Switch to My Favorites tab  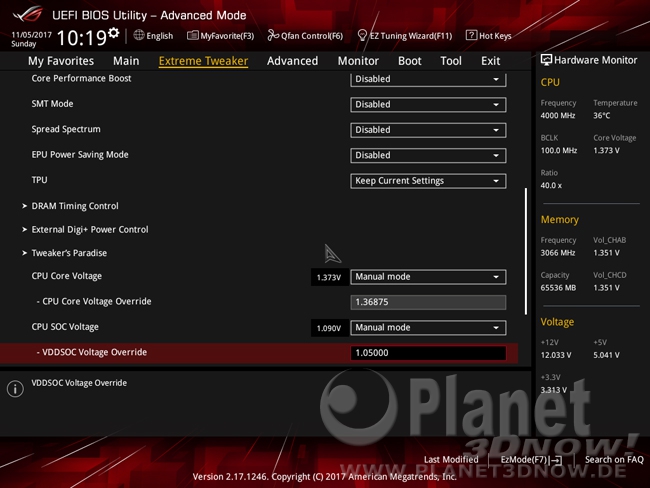61,61
